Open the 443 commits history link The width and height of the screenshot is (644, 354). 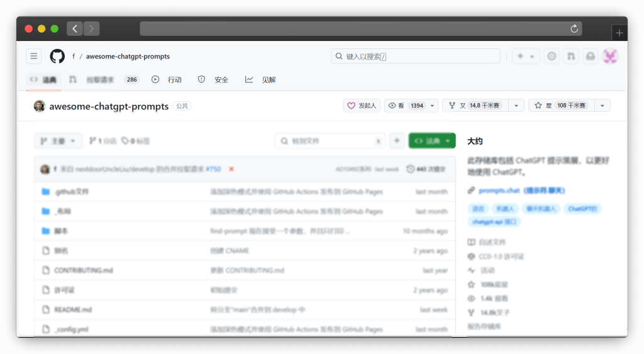click(x=426, y=169)
